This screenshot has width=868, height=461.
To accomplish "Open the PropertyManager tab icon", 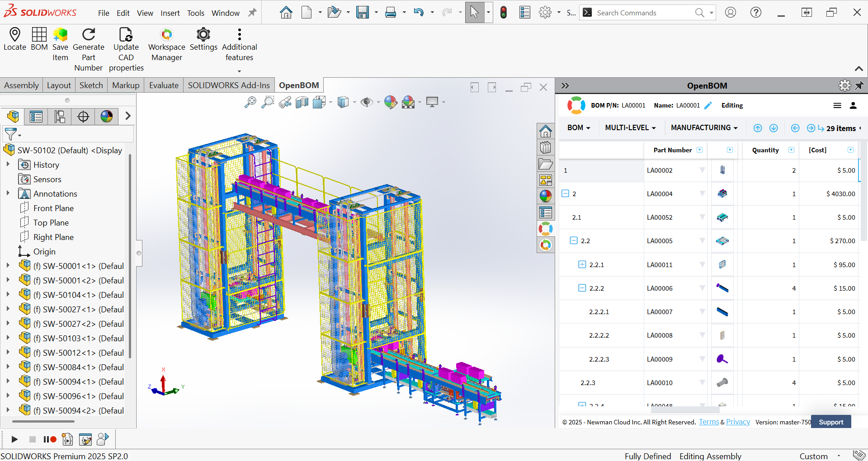I will [36, 117].
